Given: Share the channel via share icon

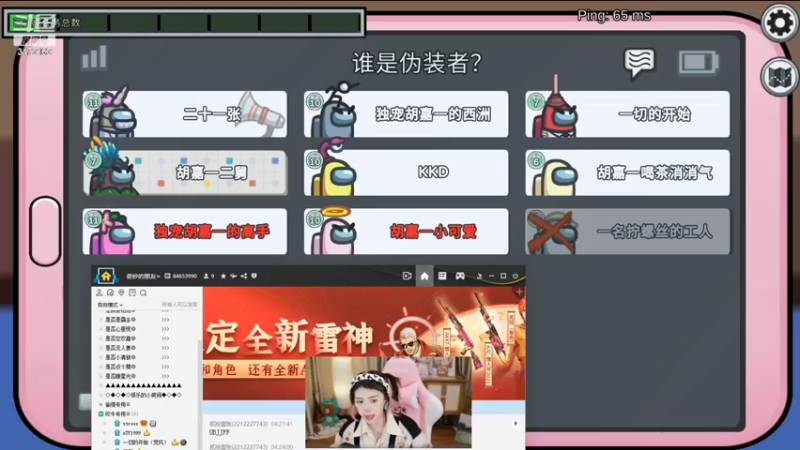Looking at the screenshot, I should 244,276.
